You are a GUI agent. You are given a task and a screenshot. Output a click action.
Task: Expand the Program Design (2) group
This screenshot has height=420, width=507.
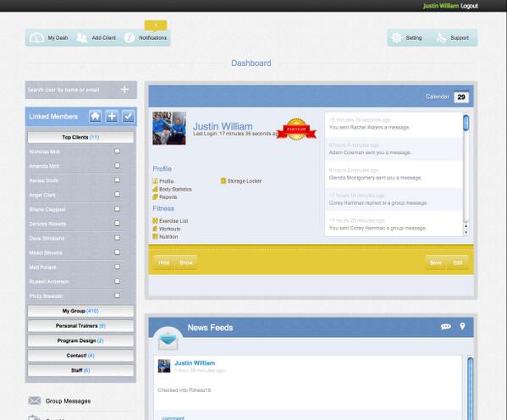(80, 340)
